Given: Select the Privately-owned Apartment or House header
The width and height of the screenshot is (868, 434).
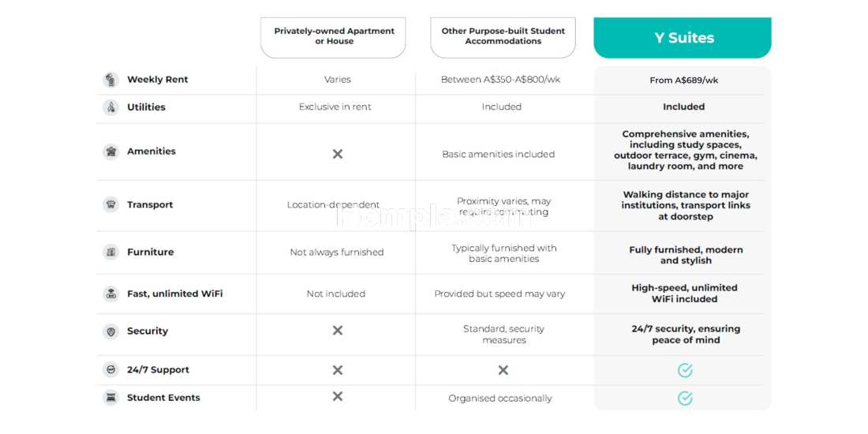Looking at the screenshot, I should point(333,38).
